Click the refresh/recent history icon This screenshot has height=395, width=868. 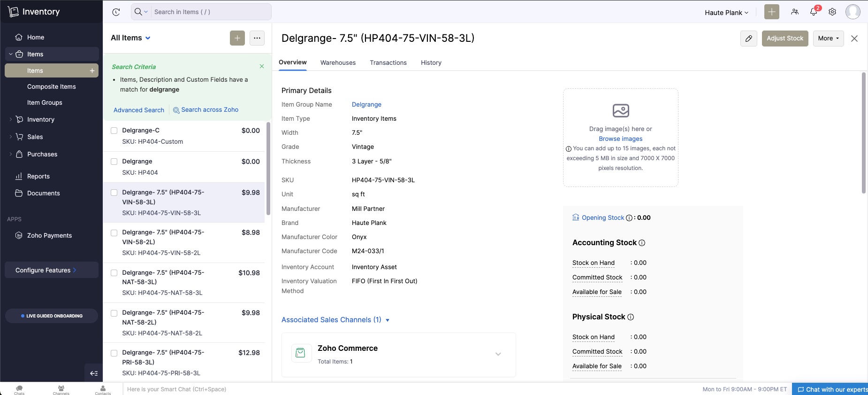[x=116, y=12]
